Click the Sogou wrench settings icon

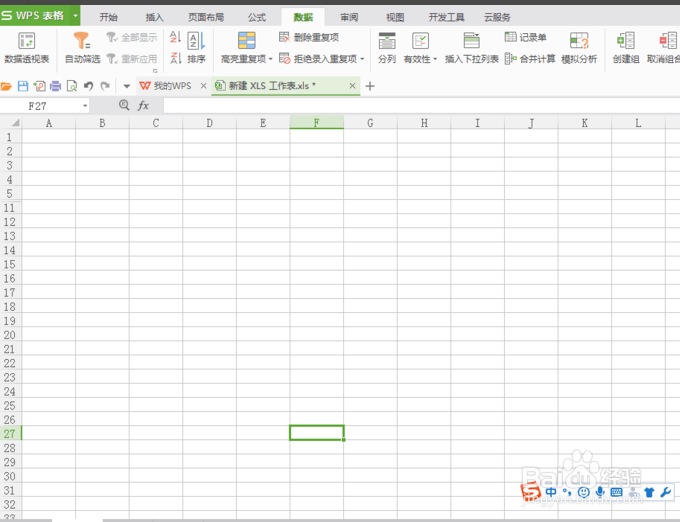coord(666,492)
